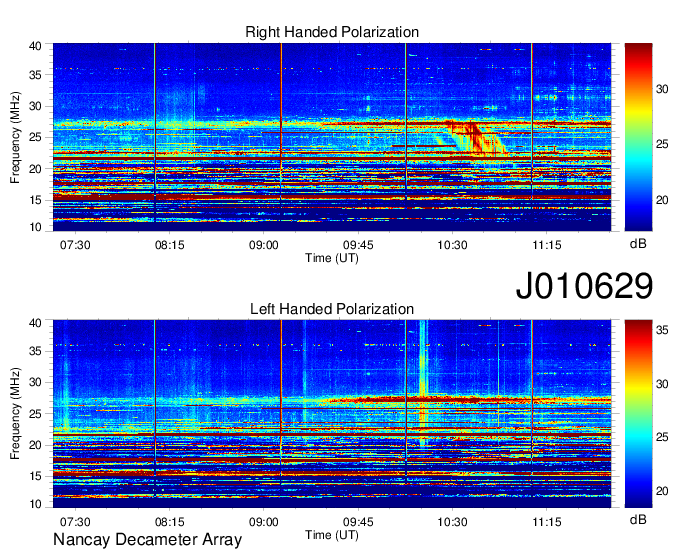This screenshot has width=680, height=552.
Task: Click the "20" frequency tick of the Left Handed plot
Action: tap(36, 445)
